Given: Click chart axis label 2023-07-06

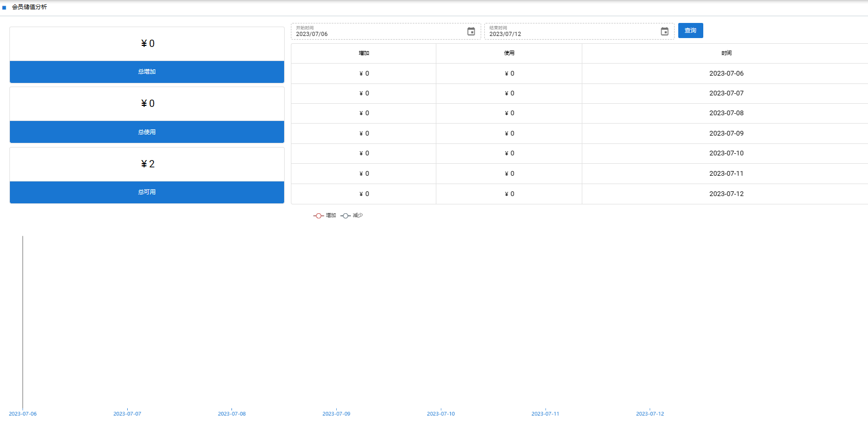Looking at the screenshot, I should pos(23,414).
